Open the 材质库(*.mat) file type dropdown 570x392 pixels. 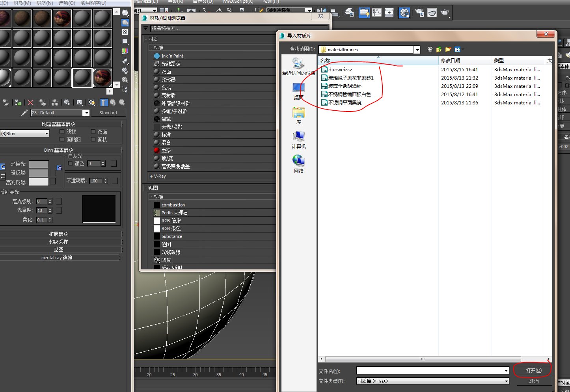(507, 381)
